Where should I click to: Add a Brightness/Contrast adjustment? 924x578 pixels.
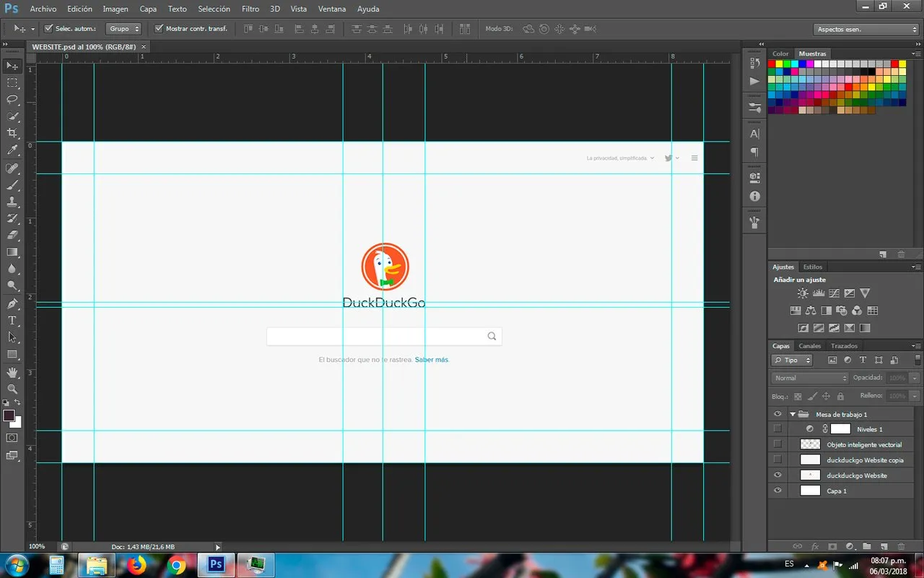pyautogui.click(x=803, y=293)
